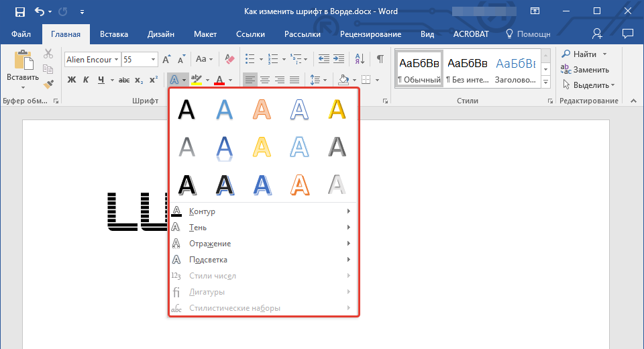Click the Show paragraph marks (¶) icon
The image size is (644, 349).
tap(380, 59)
